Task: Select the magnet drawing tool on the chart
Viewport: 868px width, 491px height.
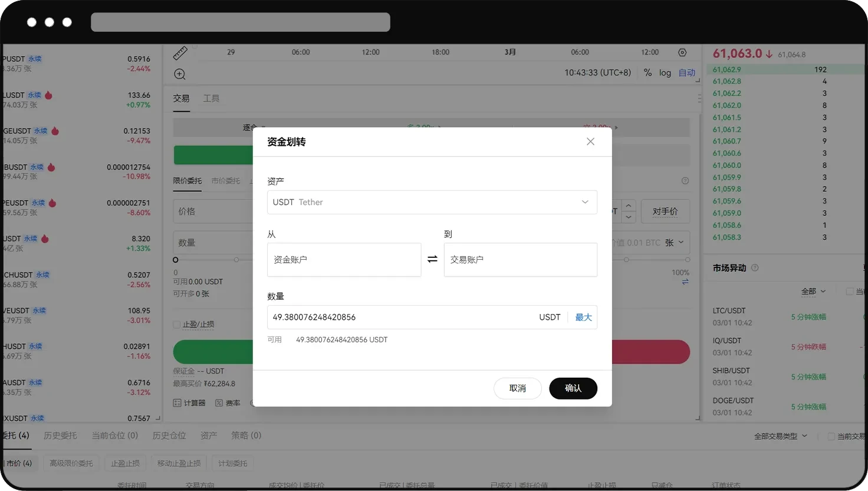Action: point(180,53)
